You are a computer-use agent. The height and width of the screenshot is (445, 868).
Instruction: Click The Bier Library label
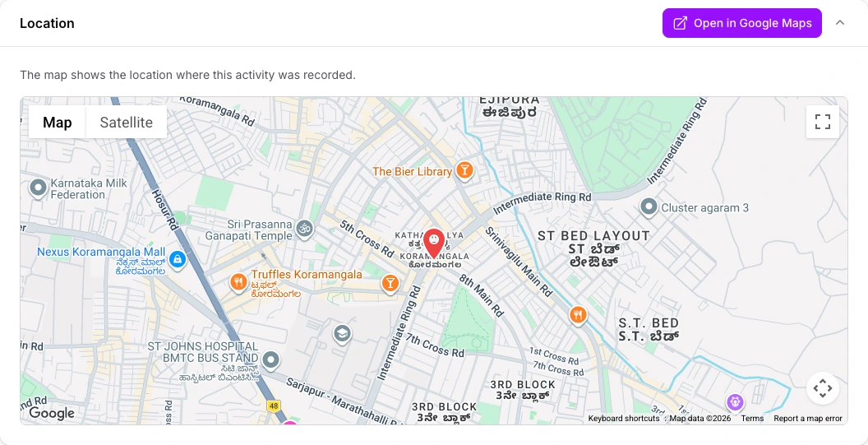pos(413,172)
